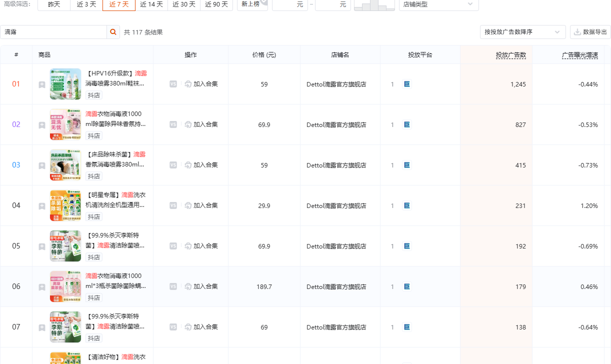Sort by the 投放广告数 column header
Screen dimensions: 611x364
coord(511,55)
